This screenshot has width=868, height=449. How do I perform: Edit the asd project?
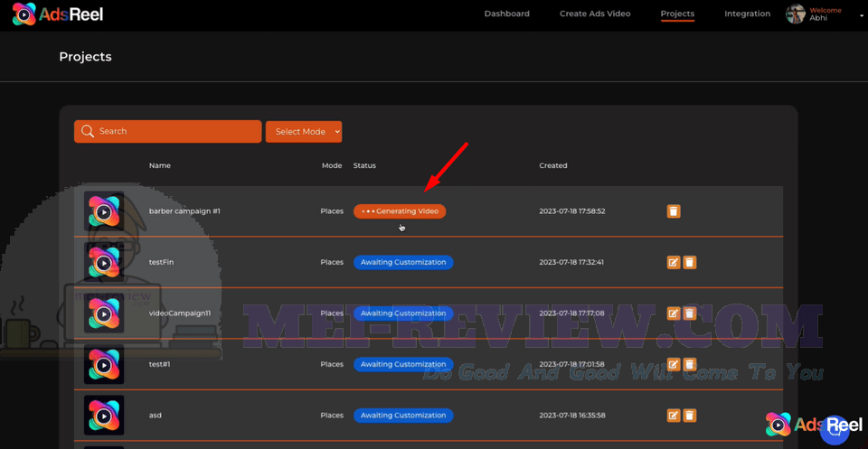673,416
